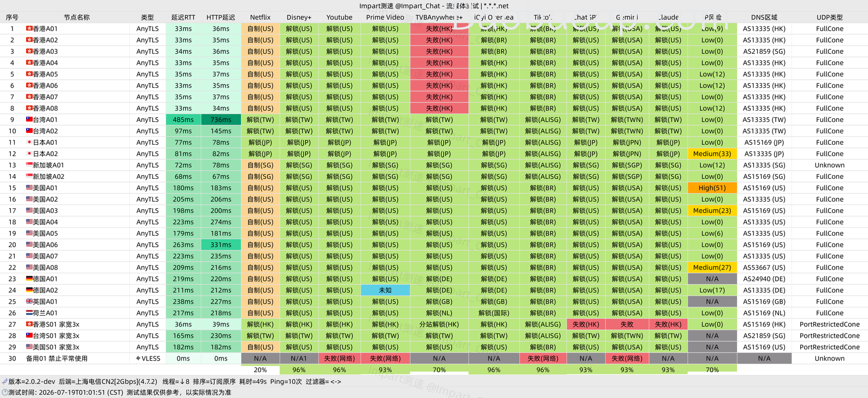Select the 序号 column header

(x=12, y=17)
